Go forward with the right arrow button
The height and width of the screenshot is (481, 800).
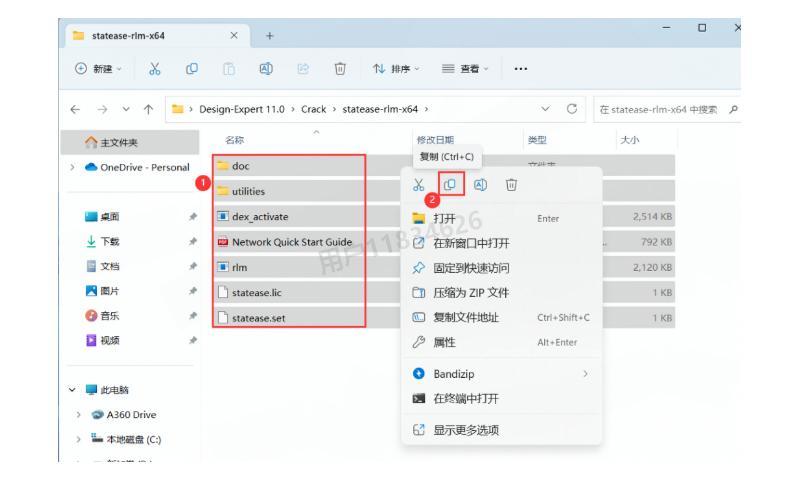pyautogui.click(x=102, y=109)
